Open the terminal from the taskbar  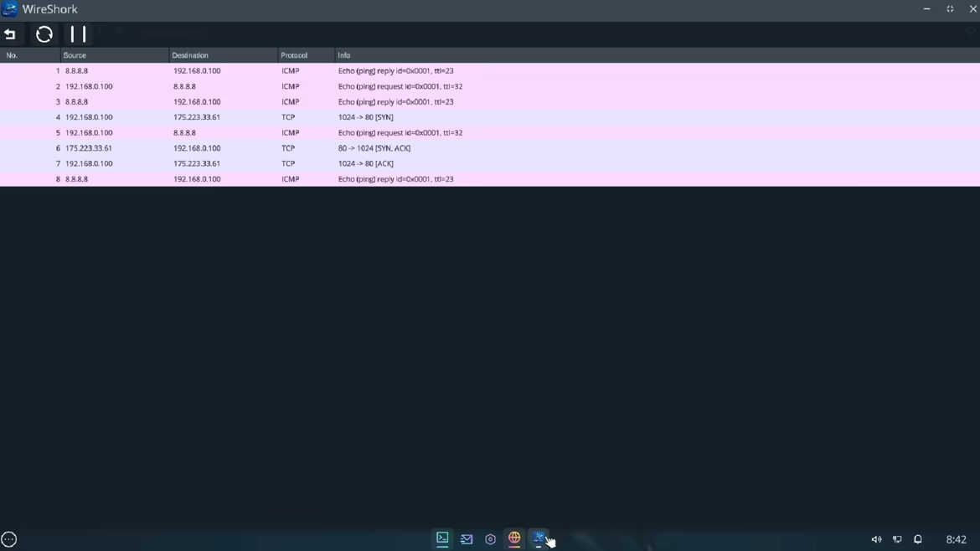click(442, 538)
